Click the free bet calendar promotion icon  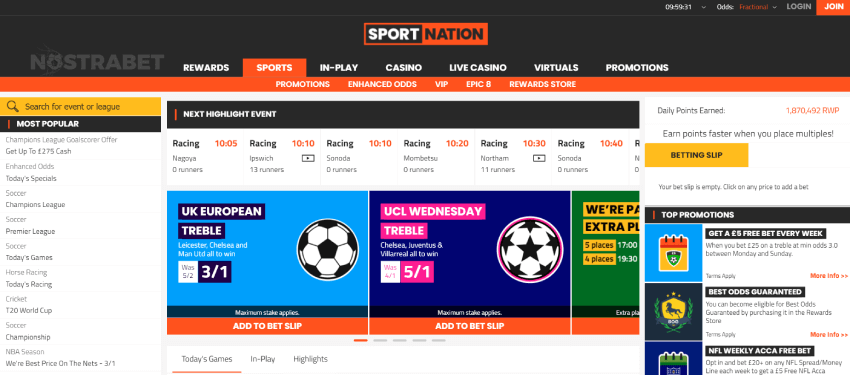673,253
